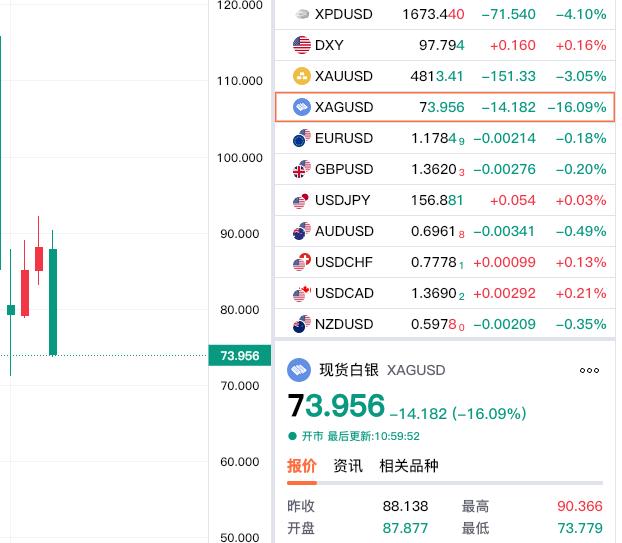Click GBPUSD price 1.36203
This screenshot has height=543, width=622.
tap(438, 169)
